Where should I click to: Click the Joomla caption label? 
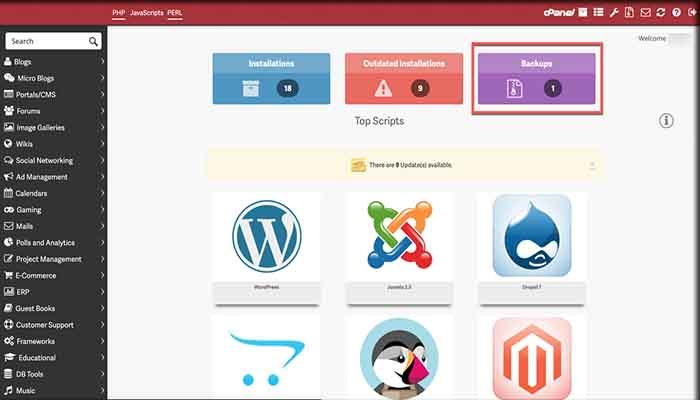click(x=400, y=287)
